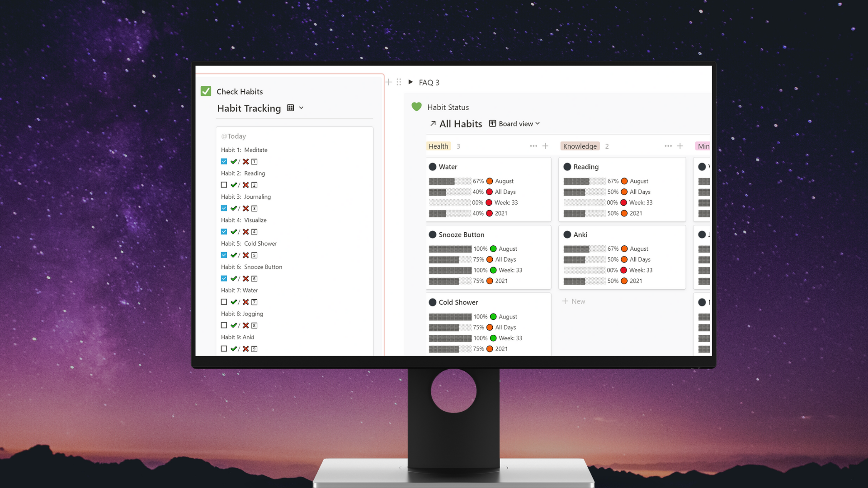Click the six-dot drag handle beside FAQ 3

pos(399,82)
